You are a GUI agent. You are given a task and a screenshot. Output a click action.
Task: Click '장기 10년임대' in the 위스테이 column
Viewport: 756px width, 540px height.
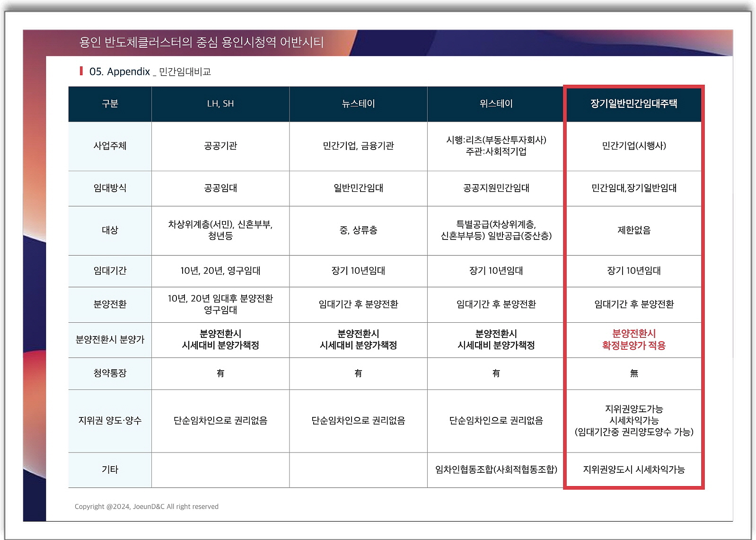click(x=496, y=271)
